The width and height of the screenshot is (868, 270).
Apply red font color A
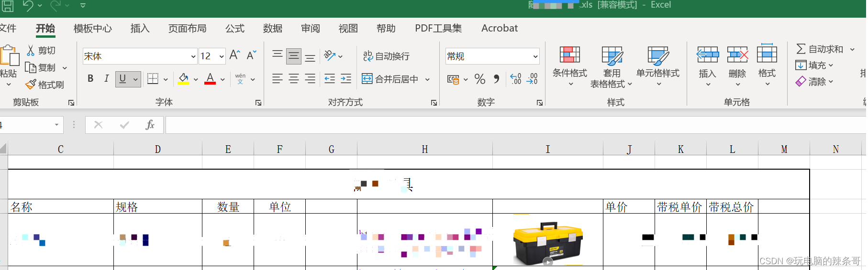[210, 79]
